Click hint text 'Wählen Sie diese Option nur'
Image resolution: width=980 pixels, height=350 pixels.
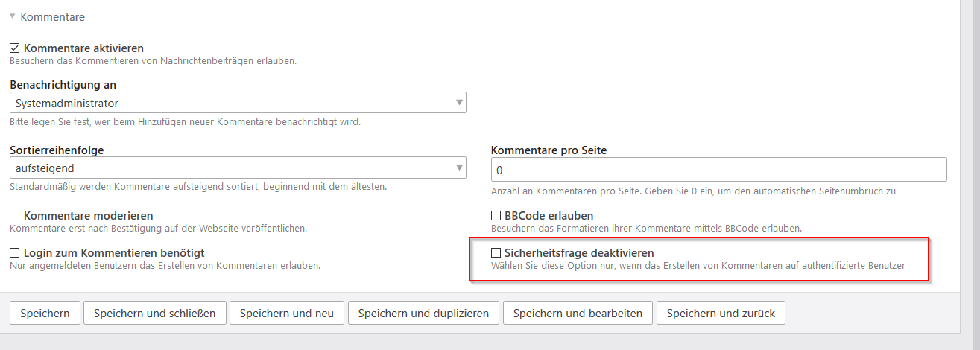(x=698, y=265)
